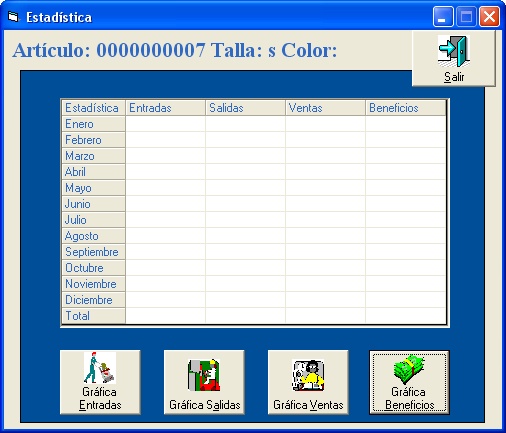The image size is (506, 433).
Task: Click the Salidas cell in Total row
Action: point(245,316)
